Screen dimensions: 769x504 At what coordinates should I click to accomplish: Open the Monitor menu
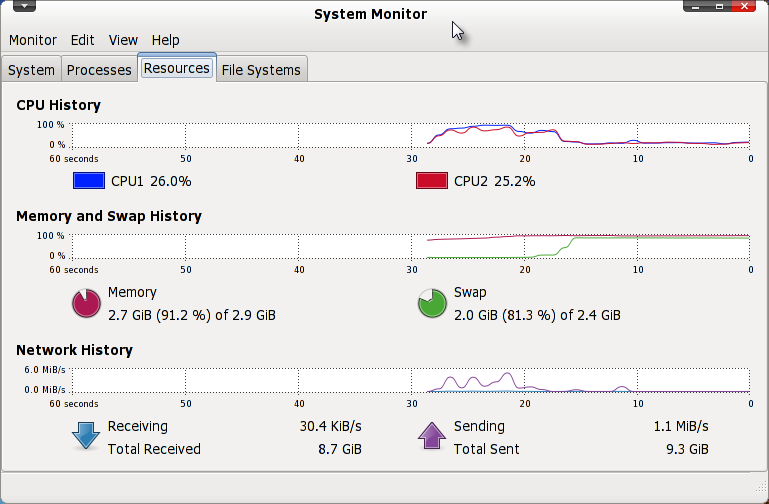[x=33, y=40]
